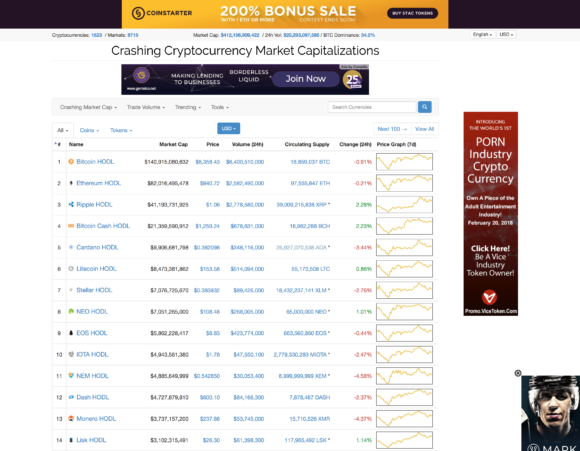
Task: Click the NEO logo icon
Action: tap(71, 312)
